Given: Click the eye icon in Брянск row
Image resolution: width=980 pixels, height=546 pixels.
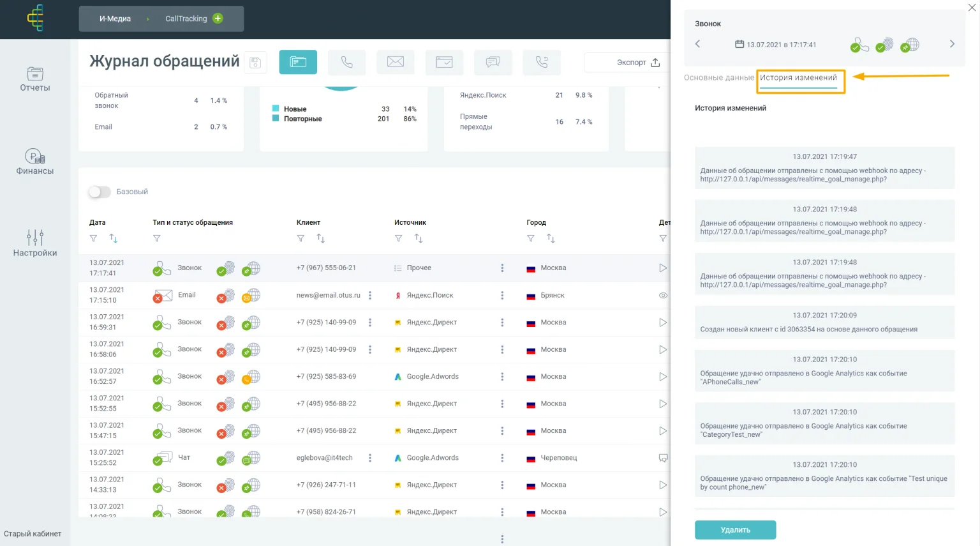Looking at the screenshot, I should click(663, 296).
